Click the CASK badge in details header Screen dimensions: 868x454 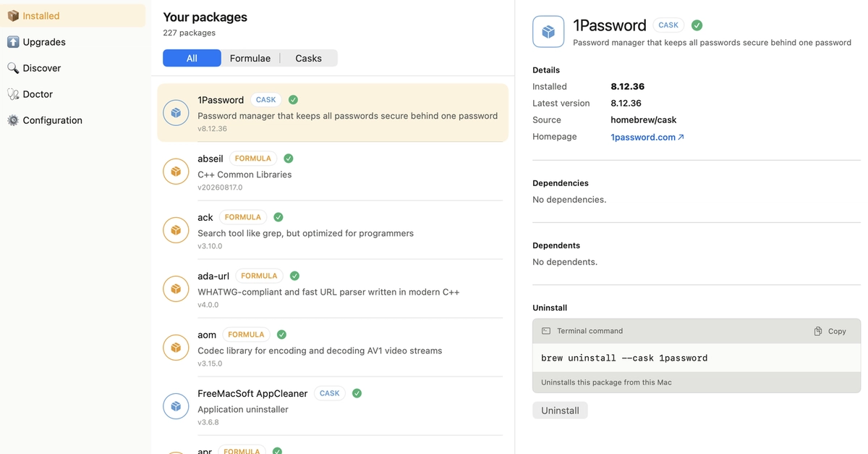(x=668, y=25)
